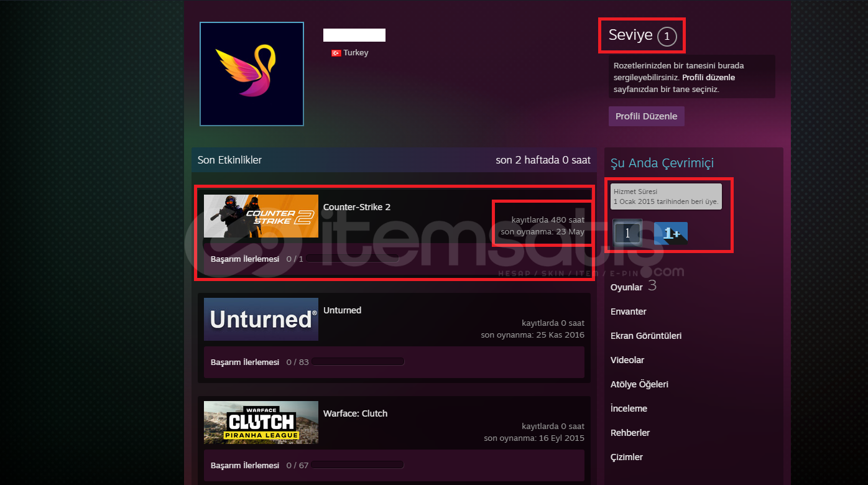Image resolution: width=868 pixels, height=485 pixels.
Task: Open Atölye Öğeleri workshop items
Action: coord(639,384)
